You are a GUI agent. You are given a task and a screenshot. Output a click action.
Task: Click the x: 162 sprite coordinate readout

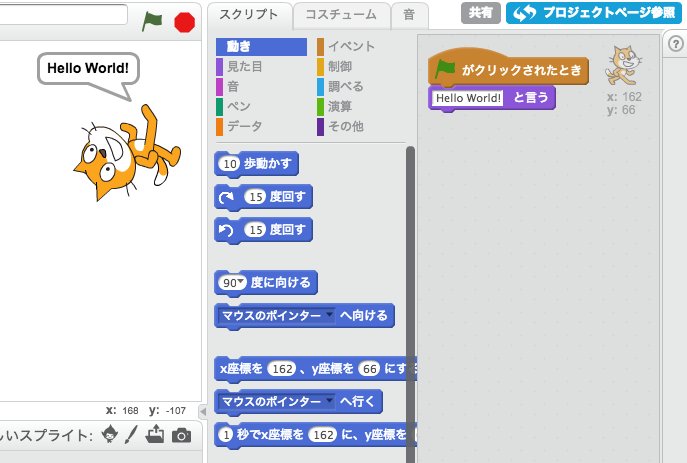pyautogui.click(x=624, y=97)
